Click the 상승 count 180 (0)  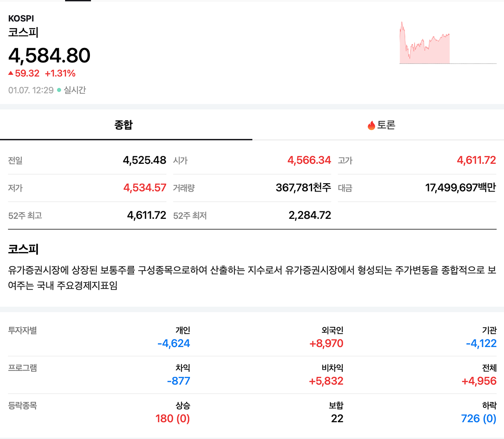[172, 419]
